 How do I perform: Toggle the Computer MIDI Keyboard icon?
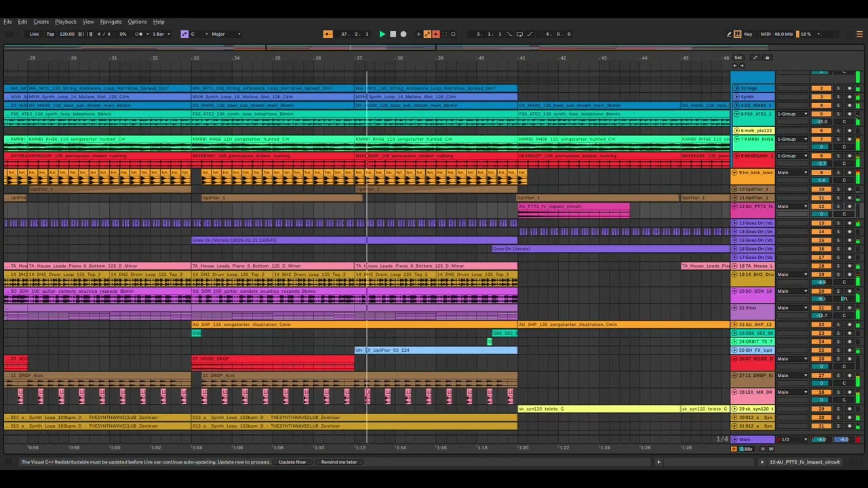coord(738,34)
